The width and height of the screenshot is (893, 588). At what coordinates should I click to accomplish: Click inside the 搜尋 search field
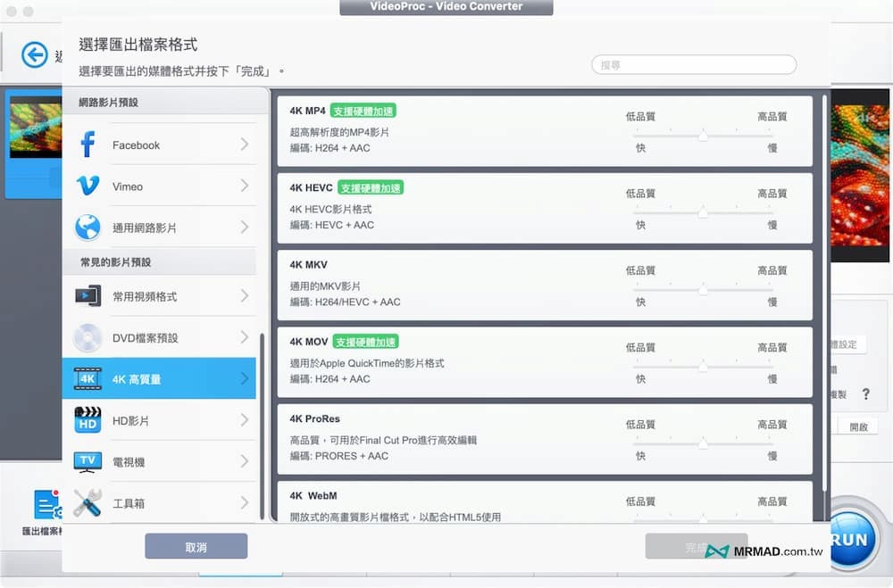[694, 64]
